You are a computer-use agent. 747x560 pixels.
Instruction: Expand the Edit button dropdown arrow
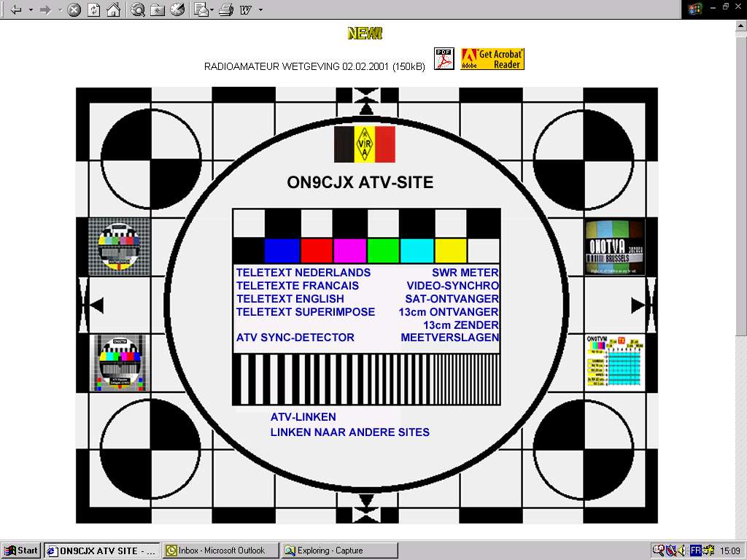coord(260,9)
